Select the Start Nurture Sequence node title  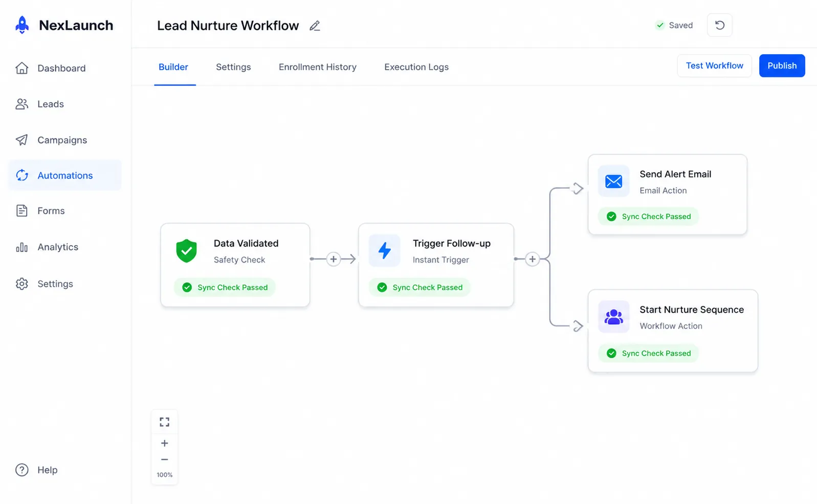pos(692,310)
